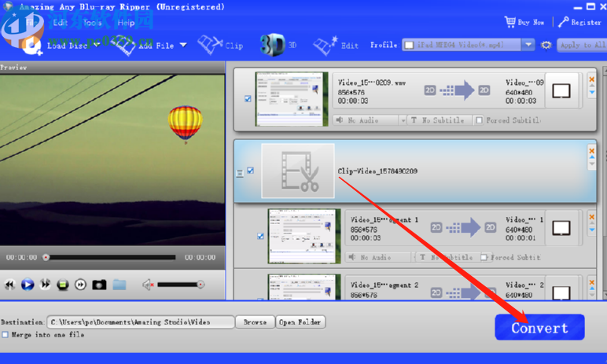Open the Clip tool

[221, 46]
